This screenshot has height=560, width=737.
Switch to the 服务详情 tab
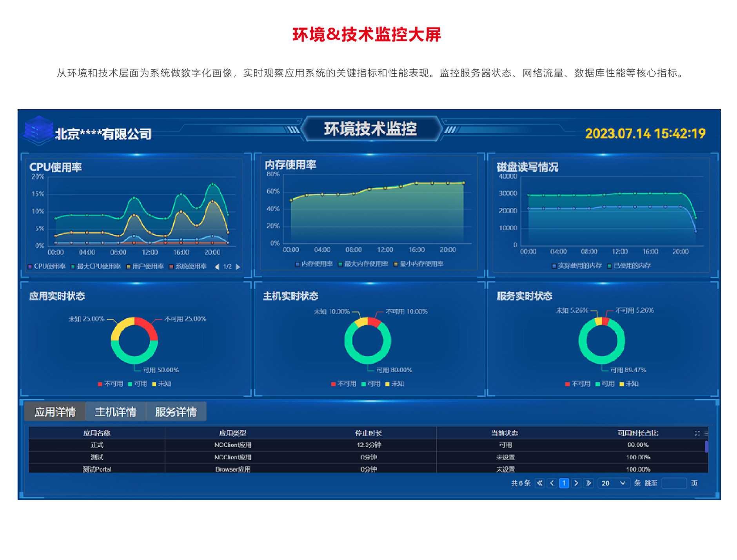(x=176, y=411)
